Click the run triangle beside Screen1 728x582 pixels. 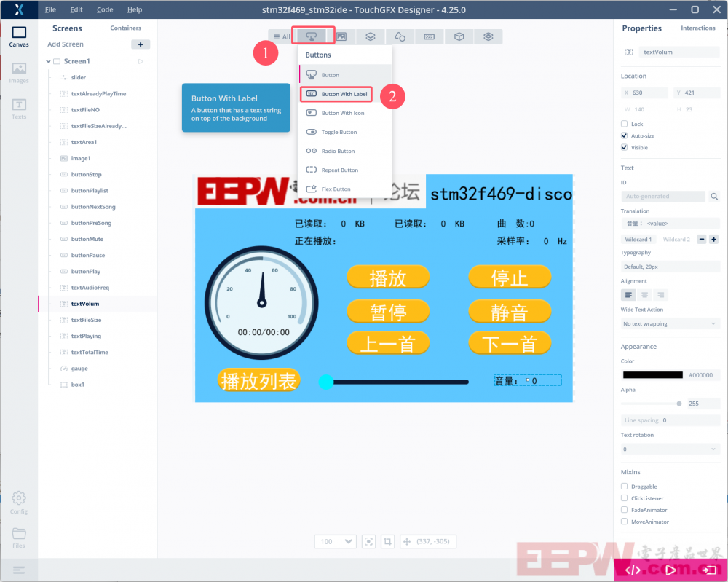pyautogui.click(x=141, y=61)
